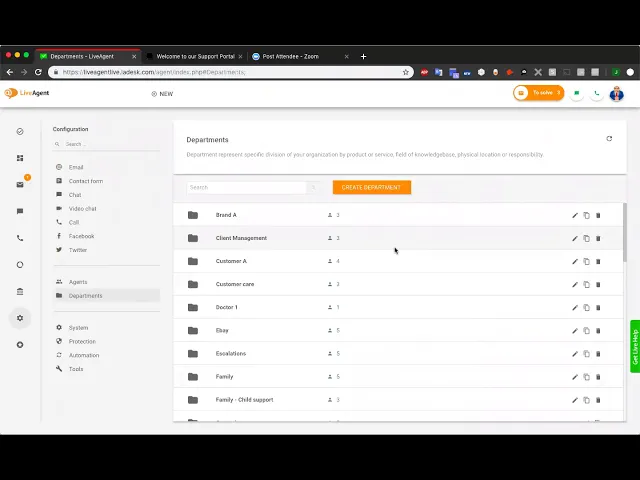Open the Customer care department row
This screenshot has width=640, height=480.
point(398,284)
